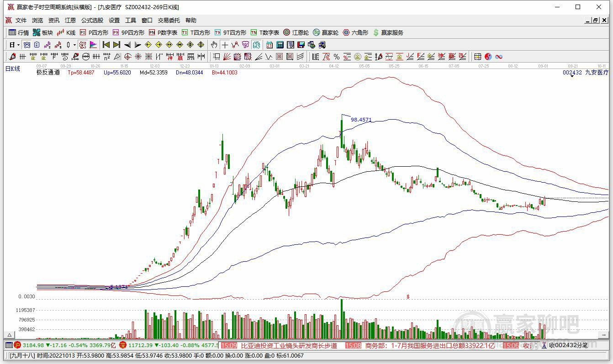Open the 设置 menu
The height and width of the screenshot is (364, 613).
coord(114,21)
